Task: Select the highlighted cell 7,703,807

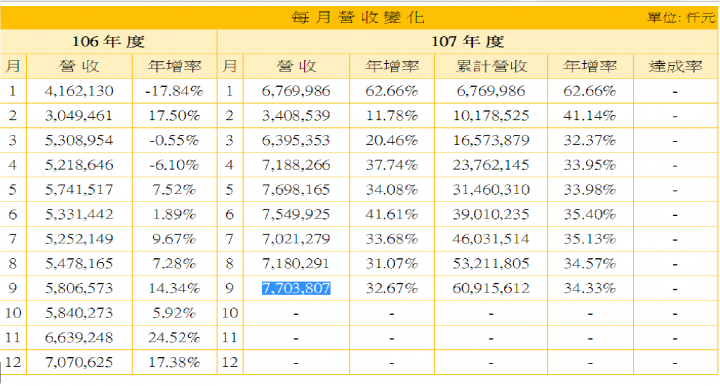Action: [x=296, y=288]
